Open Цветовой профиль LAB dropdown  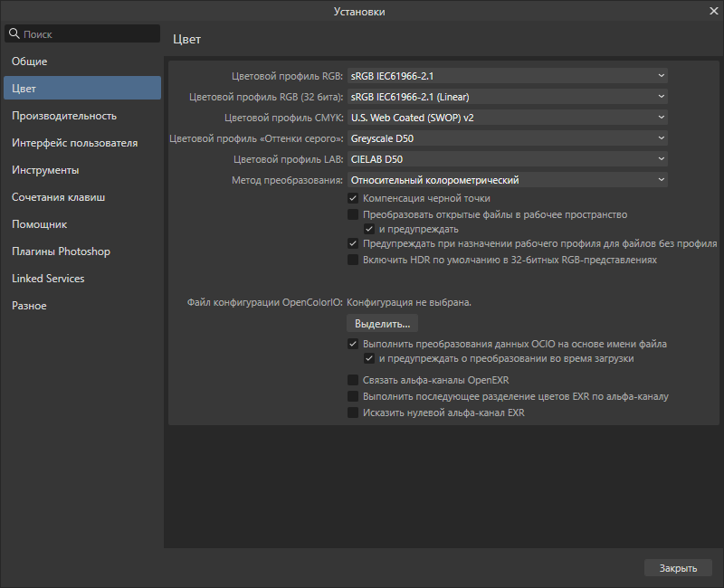507,159
